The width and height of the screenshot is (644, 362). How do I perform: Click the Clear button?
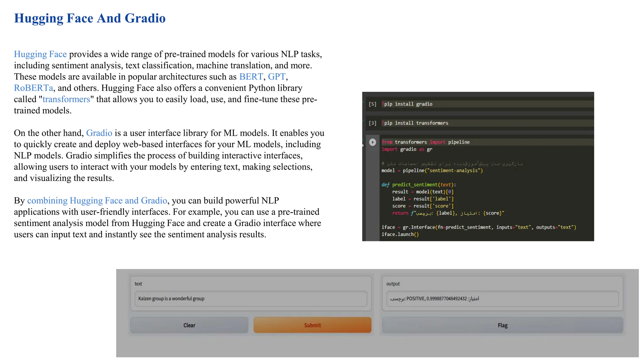(189, 325)
